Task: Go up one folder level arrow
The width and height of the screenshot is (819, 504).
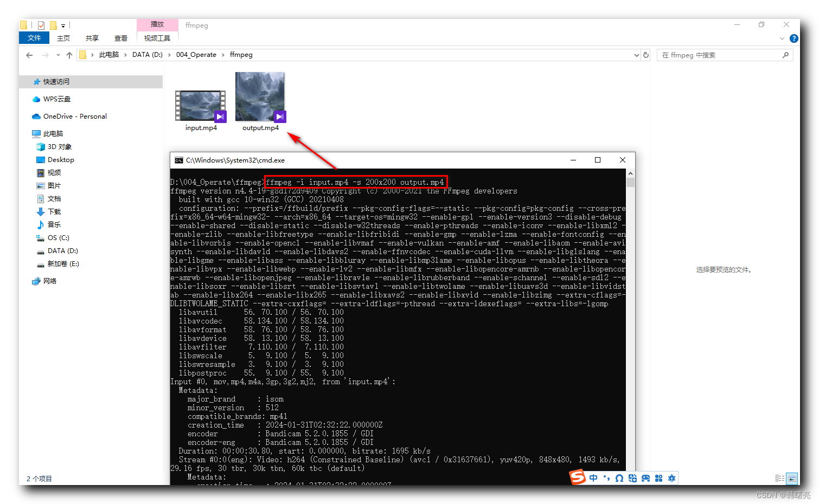Action: [x=69, y=55]
